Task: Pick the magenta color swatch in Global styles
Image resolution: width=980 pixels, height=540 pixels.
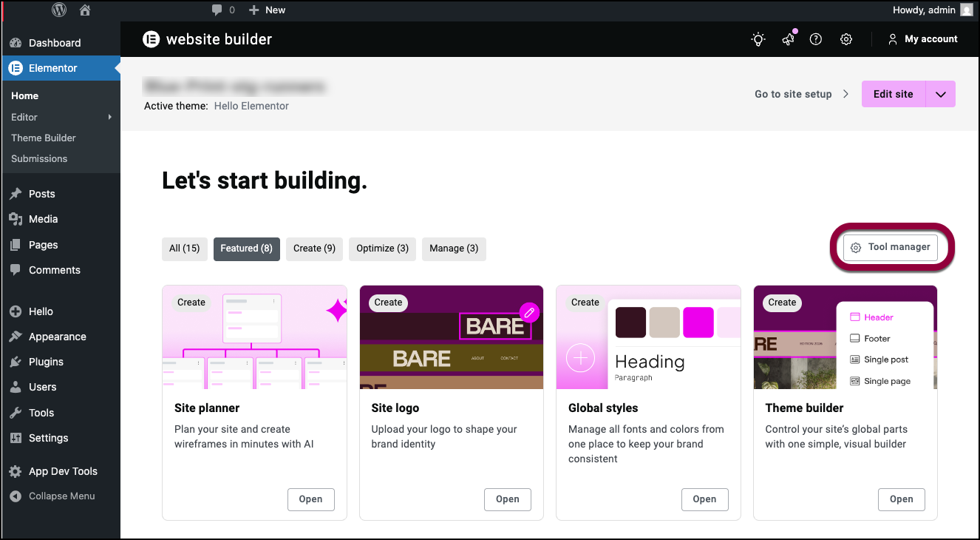Action: pos(698,323)
